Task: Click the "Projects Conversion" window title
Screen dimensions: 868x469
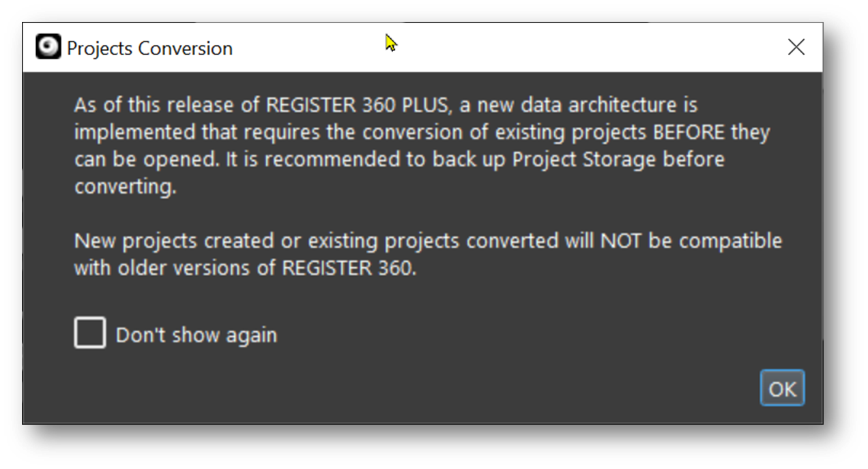Action: pos(149,48)
